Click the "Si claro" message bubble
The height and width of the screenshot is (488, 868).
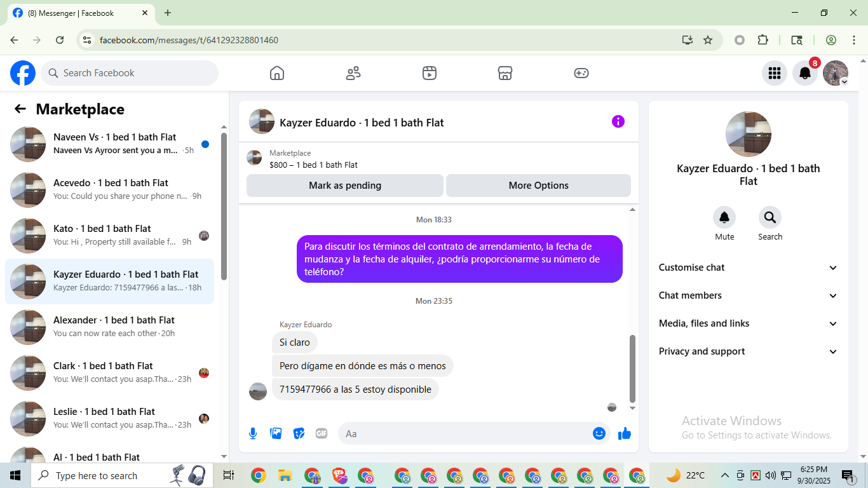295,342
